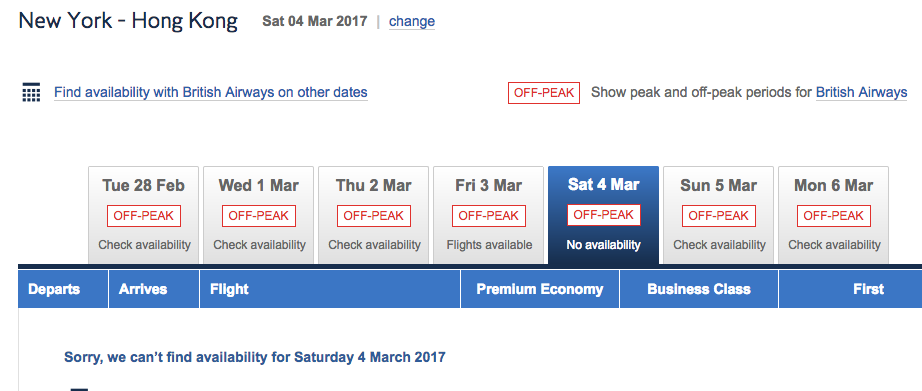Open the British Airways peak periods link
Viewport: 922px width, 391px height.
(x=861, y=92)
